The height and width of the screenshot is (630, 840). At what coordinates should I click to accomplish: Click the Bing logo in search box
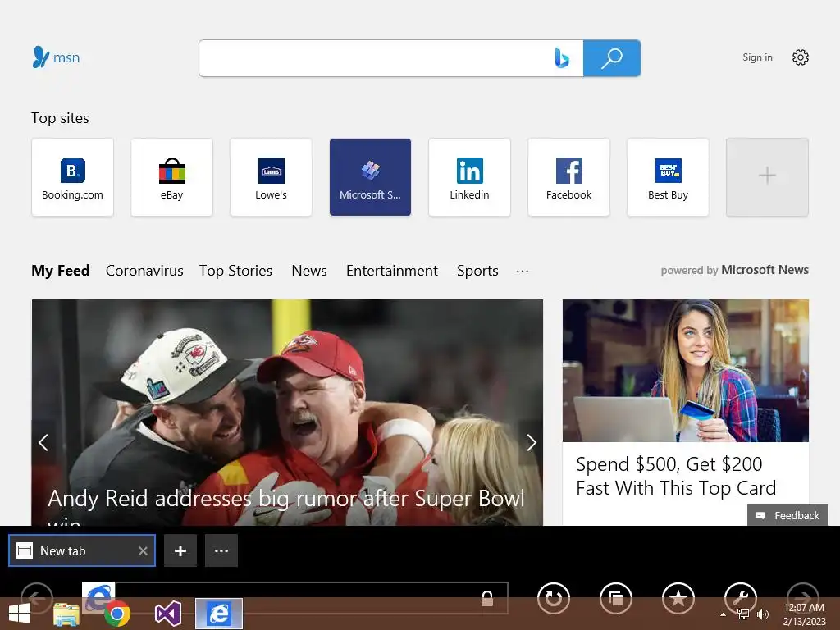pyautogui.click(x=561, y=58)
